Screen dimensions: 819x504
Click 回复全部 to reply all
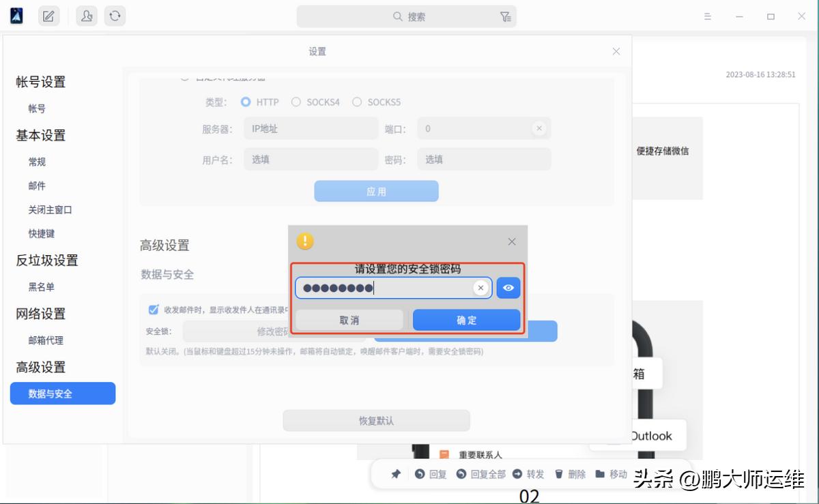pyautogui.click(x=480, y=473)
